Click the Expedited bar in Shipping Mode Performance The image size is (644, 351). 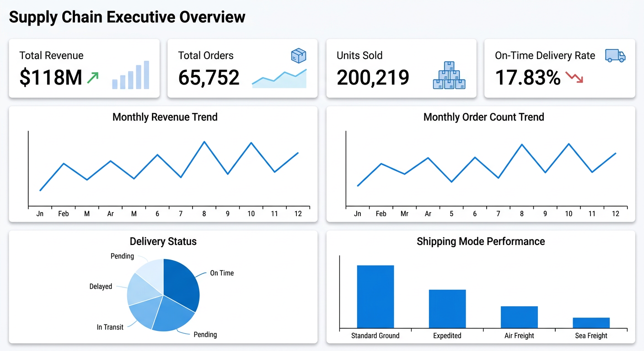pos(447,308)
